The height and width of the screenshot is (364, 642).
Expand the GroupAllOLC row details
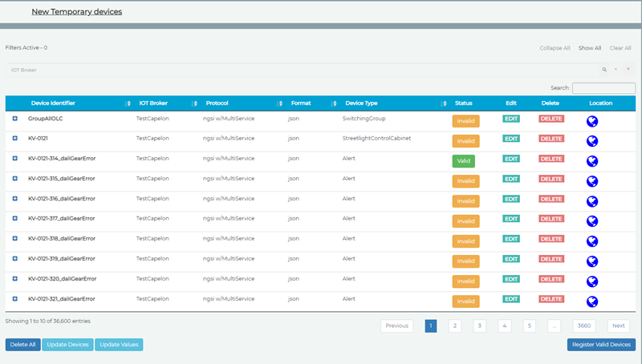click(x=15, y=119)
